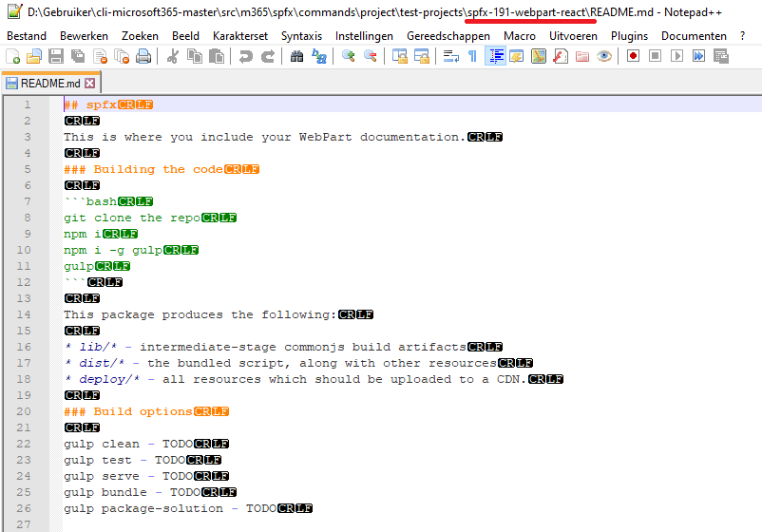Cut selection with the scissors icon
The width and height of the screenshot is (762, 532).
point(172,56)
